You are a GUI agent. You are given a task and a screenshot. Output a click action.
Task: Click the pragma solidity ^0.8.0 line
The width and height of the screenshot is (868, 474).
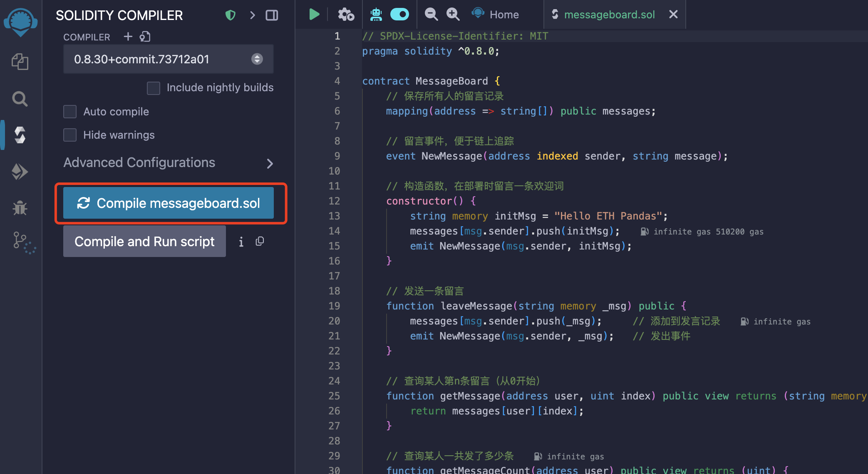pyautogui.click(x=430, y=51)
